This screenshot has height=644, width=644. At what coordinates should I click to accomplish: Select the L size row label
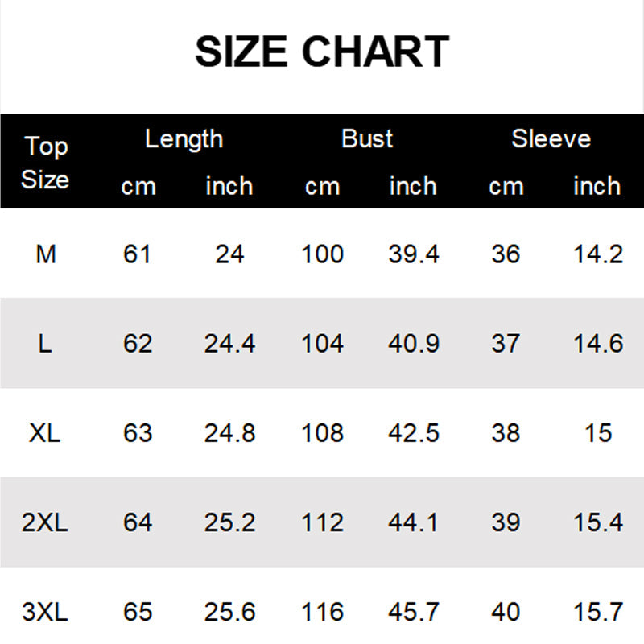(45, 344)
